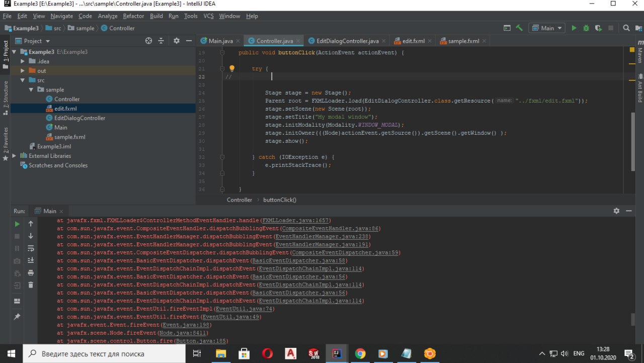
Task: Click the src breadcrumb in navigation bar
Action: (53, 28)
